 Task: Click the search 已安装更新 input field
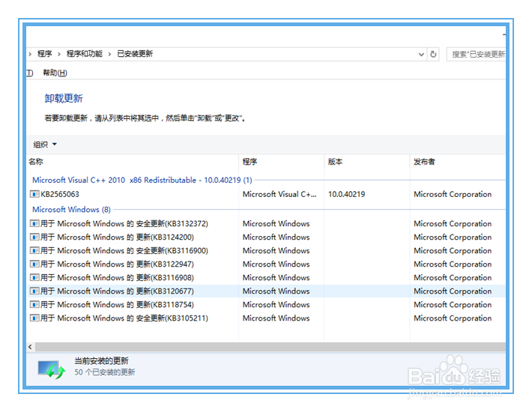pyautogui.click(x=477, y=54)
